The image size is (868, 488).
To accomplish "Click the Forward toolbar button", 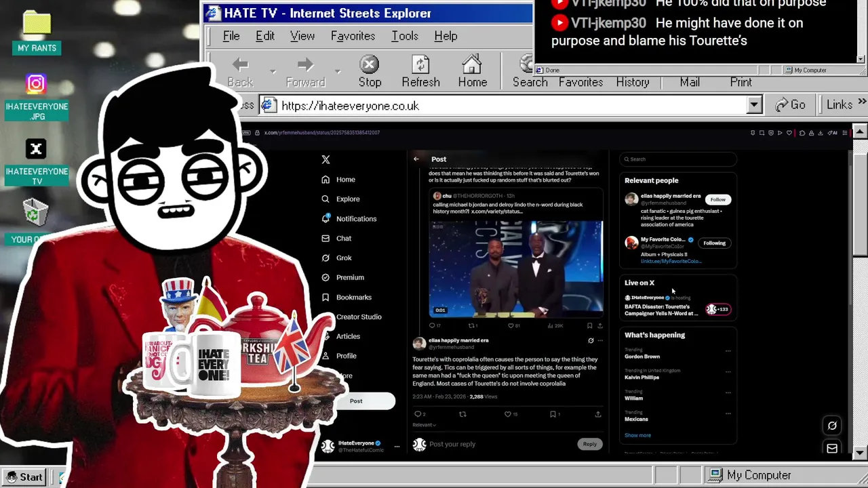I will (305, 72).
